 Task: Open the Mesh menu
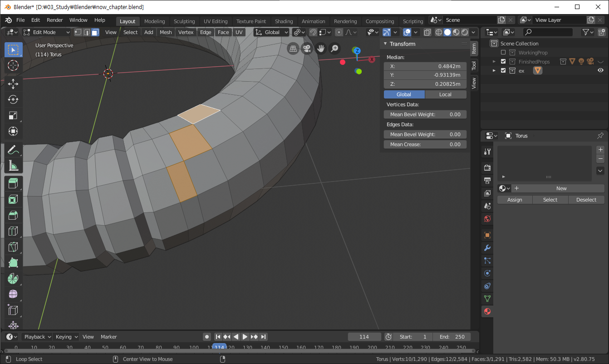coord(166,32)
